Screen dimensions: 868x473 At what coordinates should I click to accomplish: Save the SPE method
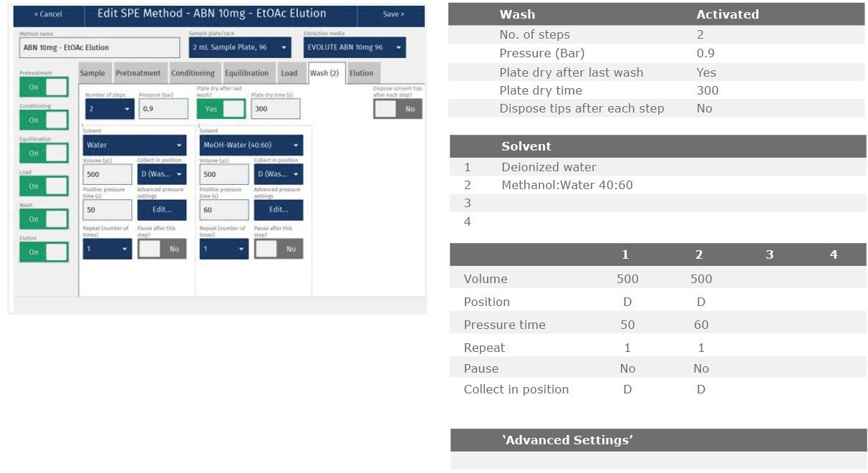(x=393, y=14)
